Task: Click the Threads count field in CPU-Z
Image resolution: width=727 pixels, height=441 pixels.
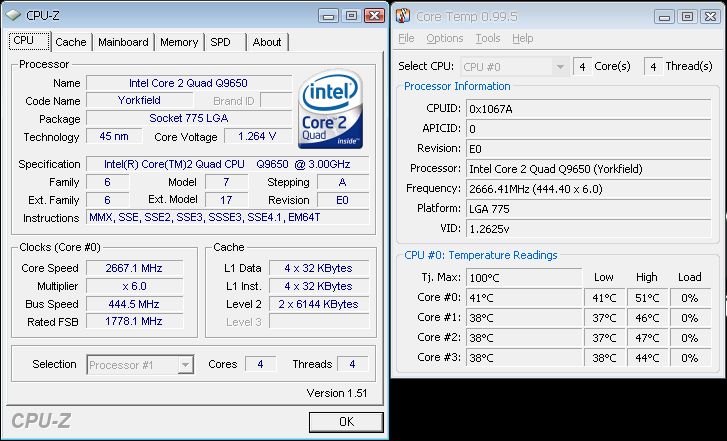Action: 352,364
